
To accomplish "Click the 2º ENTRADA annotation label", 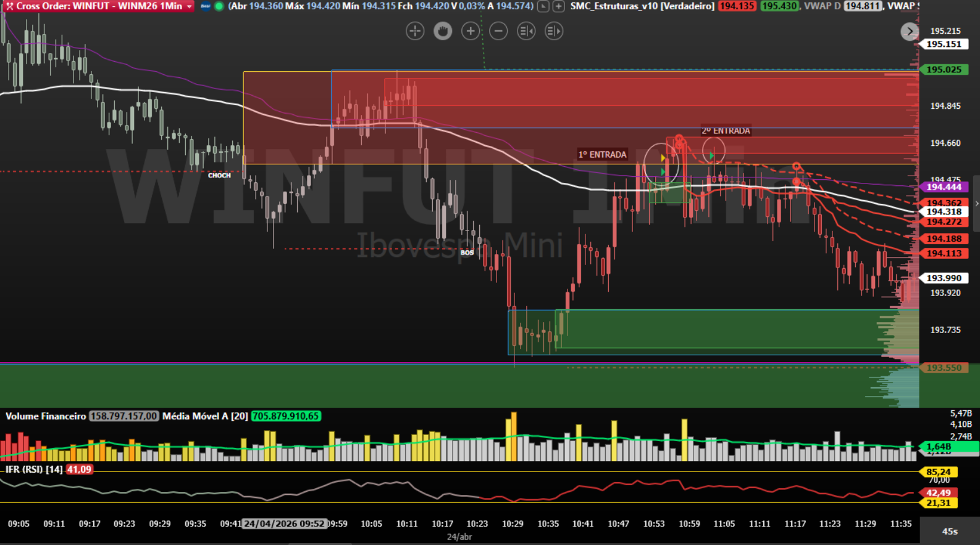I will (x=726, y=131).
